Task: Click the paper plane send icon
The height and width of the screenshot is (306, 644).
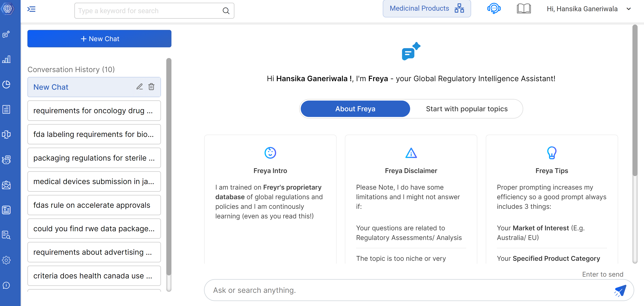Action: click(621, 290)
